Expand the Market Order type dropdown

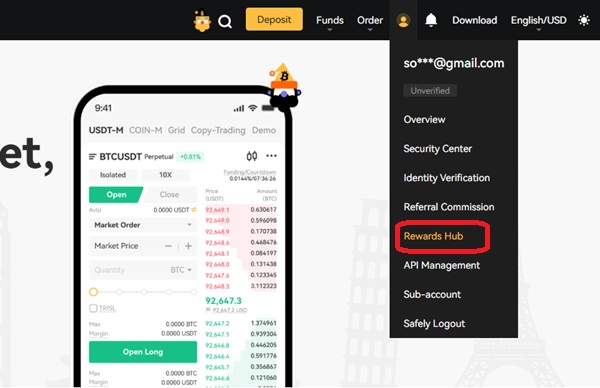[143, 225]
